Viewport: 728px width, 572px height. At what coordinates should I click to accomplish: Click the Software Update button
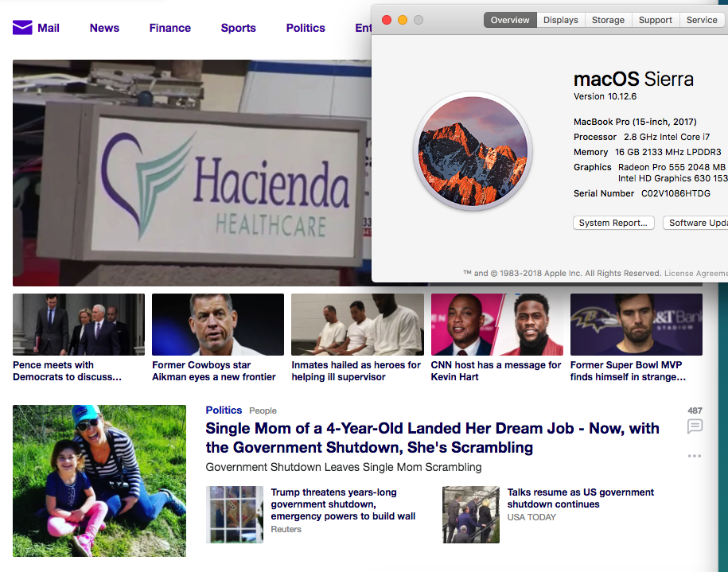(695, 223)
